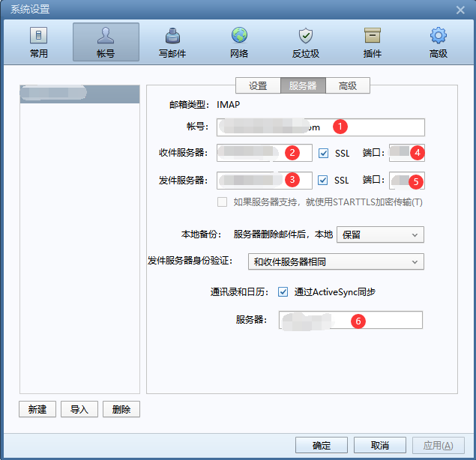Switch to the 设置 tab
This screenshot has height=460, width=476.
tap(258, 85)
